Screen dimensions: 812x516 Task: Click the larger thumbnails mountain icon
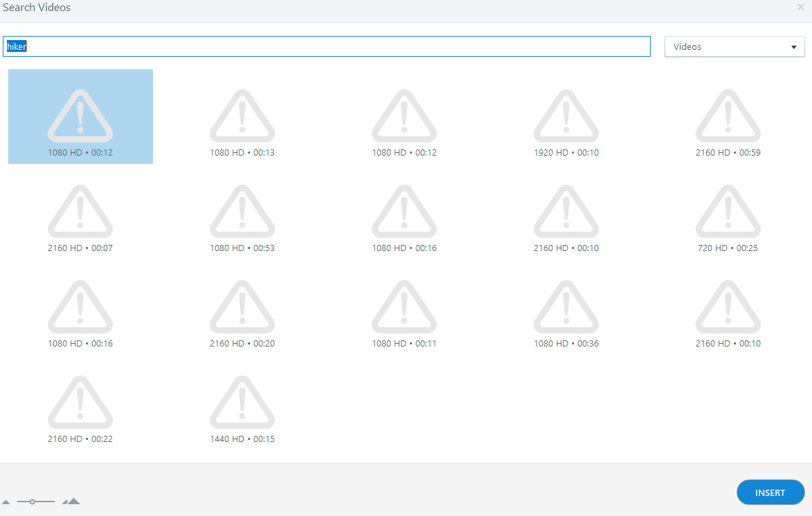point(71,501)
